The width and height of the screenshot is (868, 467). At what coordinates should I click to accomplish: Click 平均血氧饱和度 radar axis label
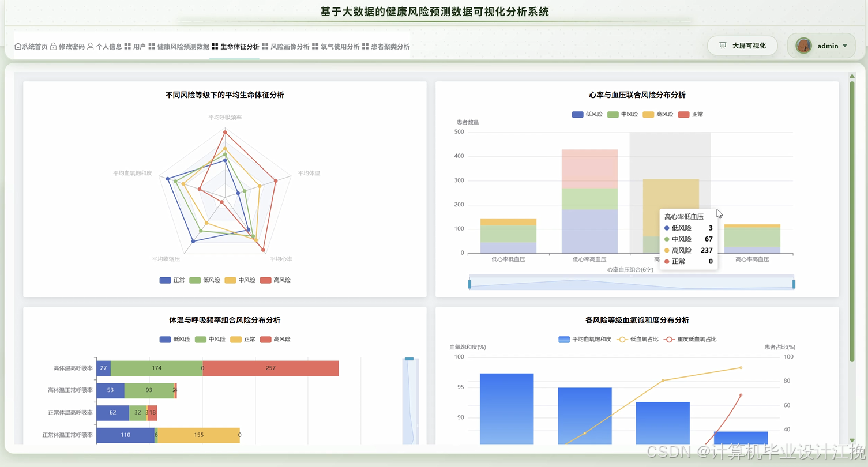(133, 173)
